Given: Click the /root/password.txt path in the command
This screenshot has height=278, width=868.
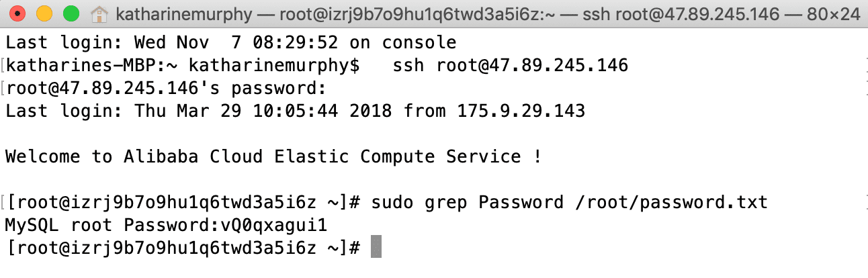Looking at the screenshot, I should (670, 202).
